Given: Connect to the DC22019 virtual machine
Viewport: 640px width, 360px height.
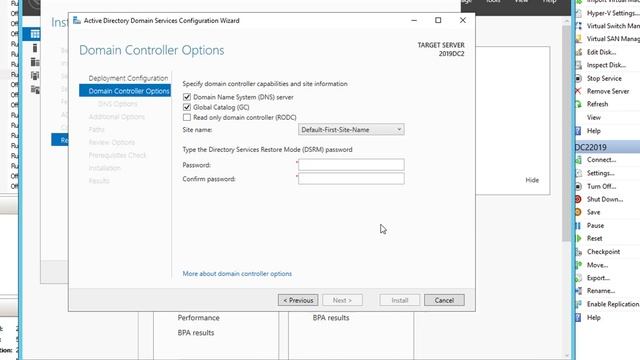Looking at the screenshot, I should pos(601,160).
